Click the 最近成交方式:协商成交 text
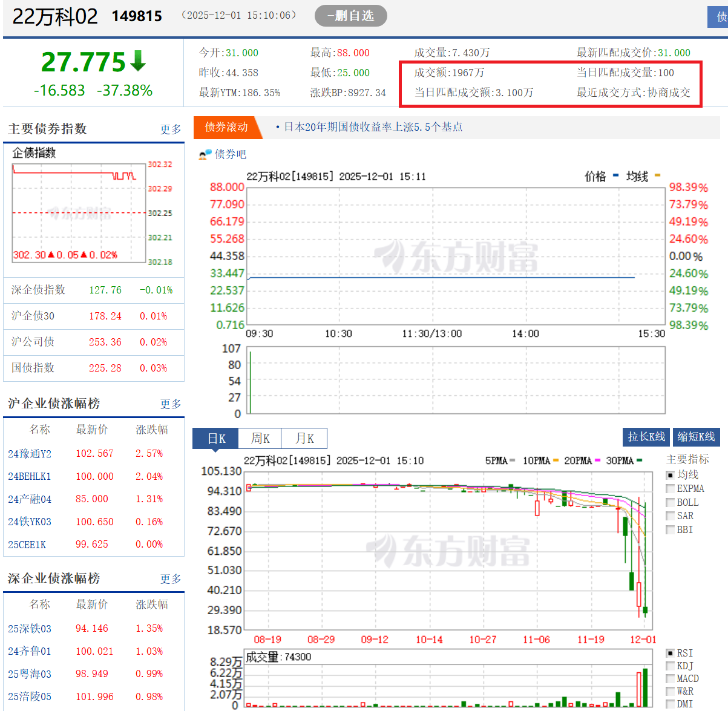Screen dimensions: 728x711 [x=633, y=93]
